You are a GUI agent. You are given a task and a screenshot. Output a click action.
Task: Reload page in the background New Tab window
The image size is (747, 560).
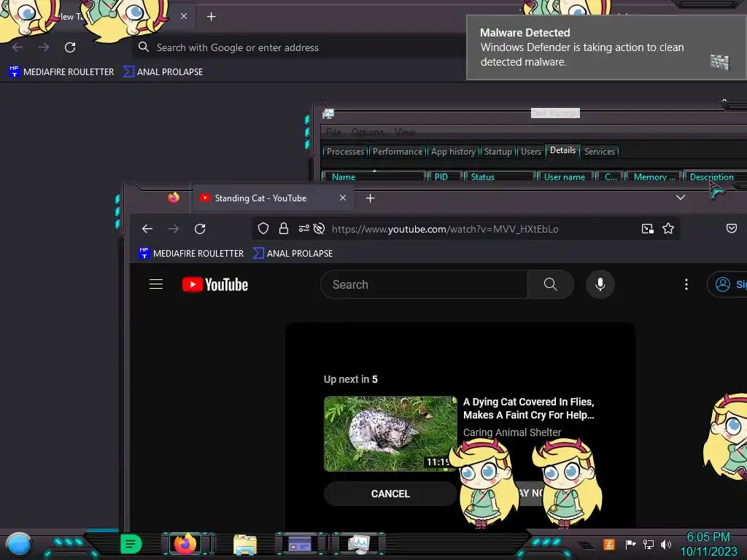click(70, 47)
